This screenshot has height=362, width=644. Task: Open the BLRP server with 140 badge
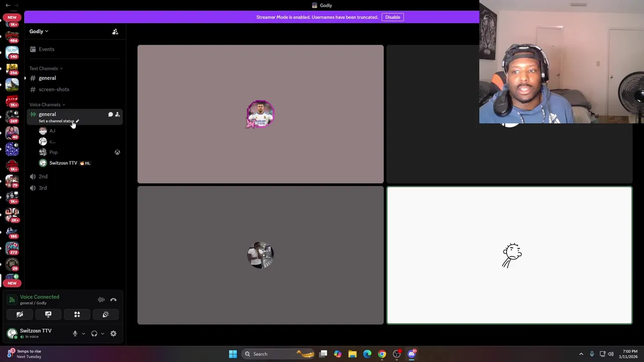click(12, 52)
